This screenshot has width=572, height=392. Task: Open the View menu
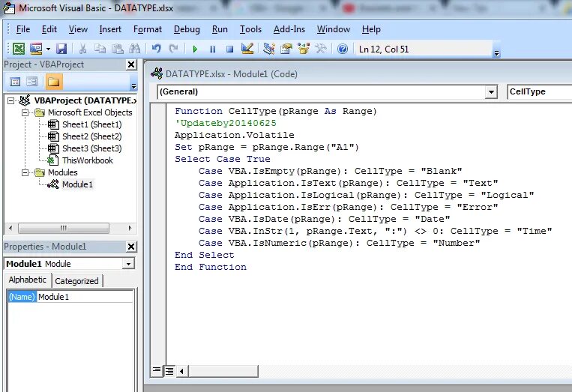pyautogui.click(x=78, y=29)
